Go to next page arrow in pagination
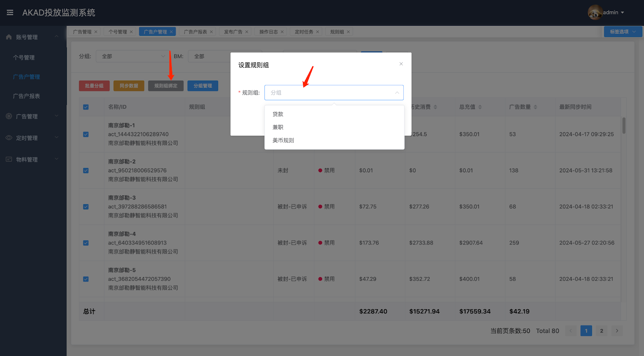Image resolution: width=644 pixels, height=356 pixels. [617, 331]
